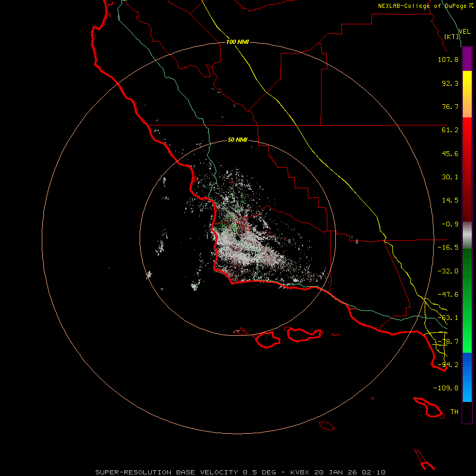Image resolution: width=476 pixels, height=476 pixels.
Task: Click the 02:10 timestamp in caption
Action: (x=373, y=472)
